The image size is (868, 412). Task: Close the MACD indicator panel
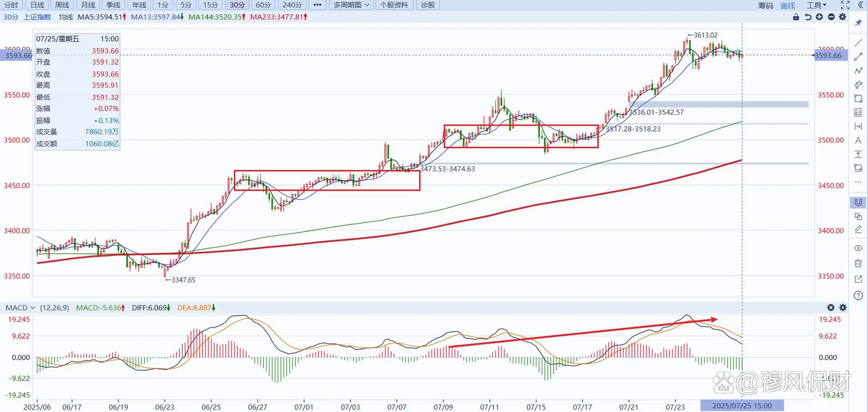click(x=831, y=307)
